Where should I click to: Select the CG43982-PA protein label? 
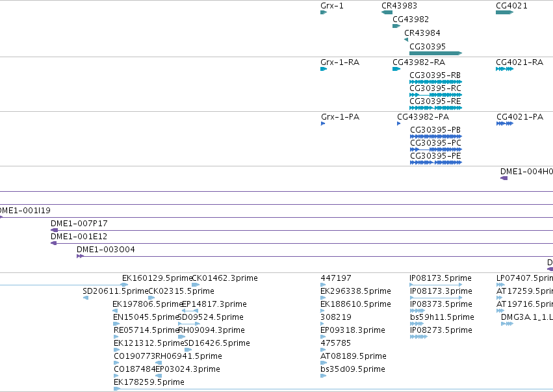(x=423, y=117)
